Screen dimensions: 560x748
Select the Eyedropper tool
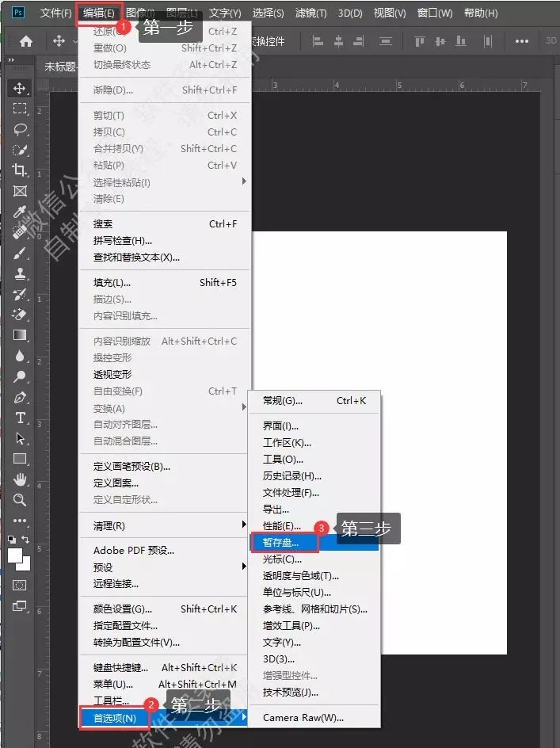pyautogui.click(x=20, y=212)
